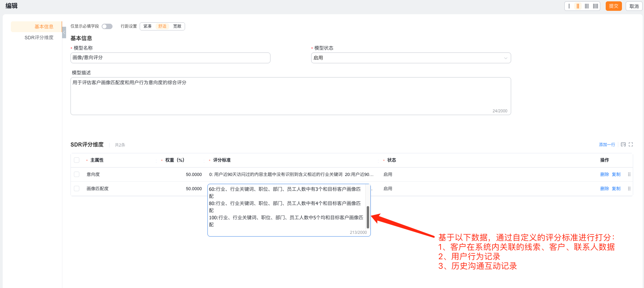
Task: Click scrollbar in 评分标准 text box
Action: tap(368, 217)
